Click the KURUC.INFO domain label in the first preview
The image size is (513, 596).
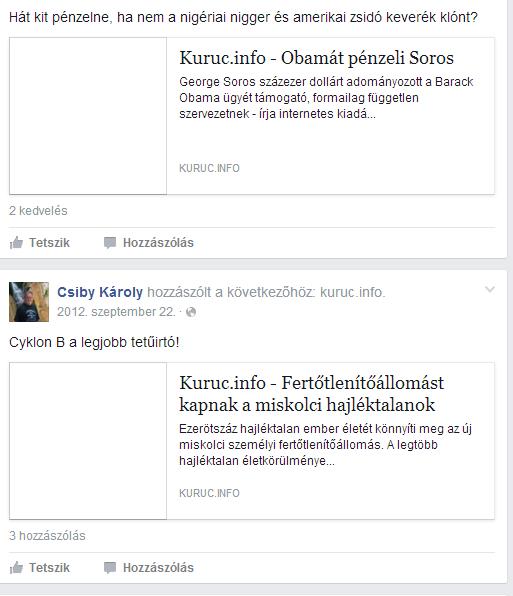[209, 168]
